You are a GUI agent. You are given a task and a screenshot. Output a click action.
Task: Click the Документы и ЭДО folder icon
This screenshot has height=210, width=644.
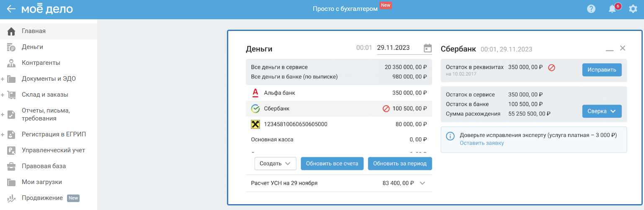pyautogui.click(x=11, y=79)
